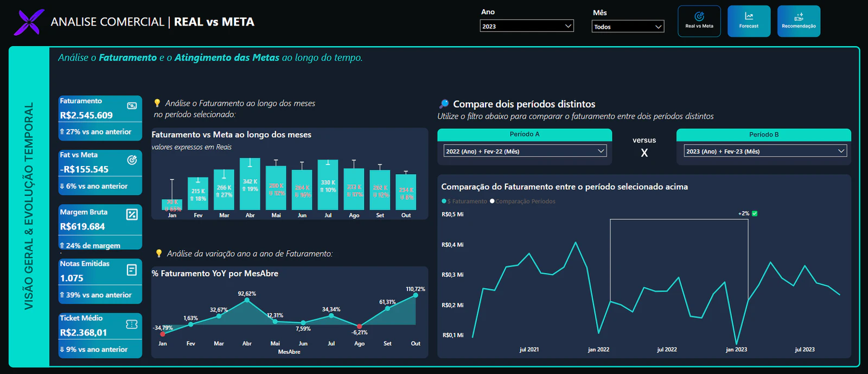Viewport: 868px width, 374px height.
Task: Click the Faturamento R$2.545.609 card
Action: pos(100,118)
